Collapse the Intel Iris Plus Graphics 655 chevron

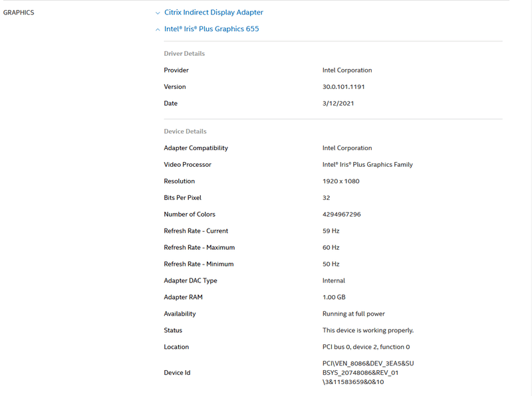click(158, 29)
